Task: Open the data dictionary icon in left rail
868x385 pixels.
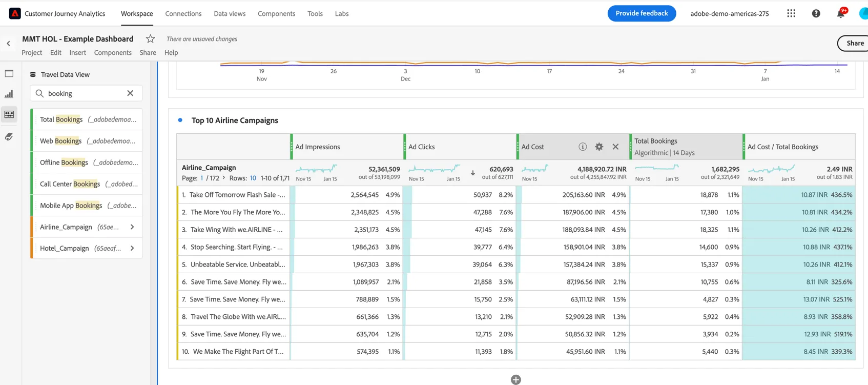Action: coord(9,136)
